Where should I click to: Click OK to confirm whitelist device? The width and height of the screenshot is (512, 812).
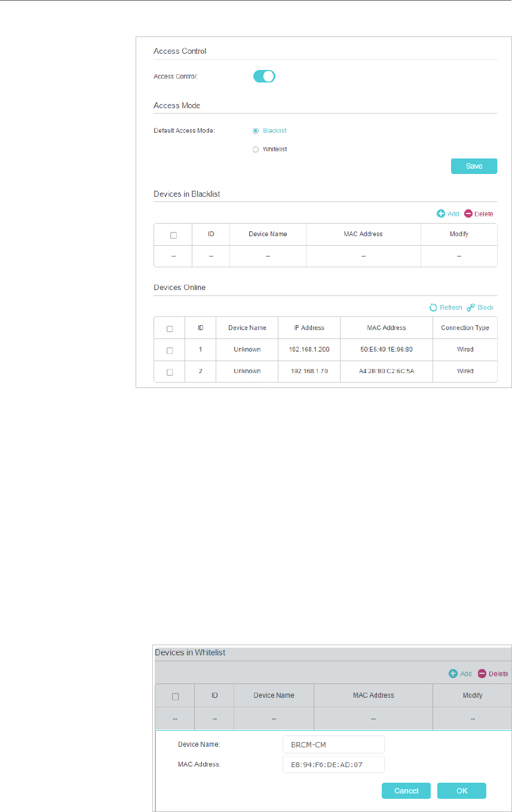[x=462, y=790]
